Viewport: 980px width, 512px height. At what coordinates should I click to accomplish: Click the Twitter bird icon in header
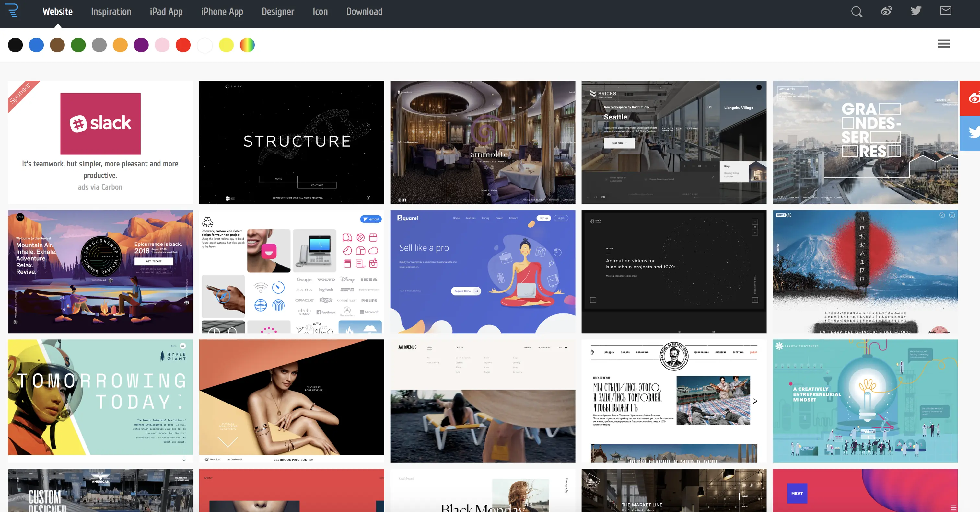click(x=916, y=11)
